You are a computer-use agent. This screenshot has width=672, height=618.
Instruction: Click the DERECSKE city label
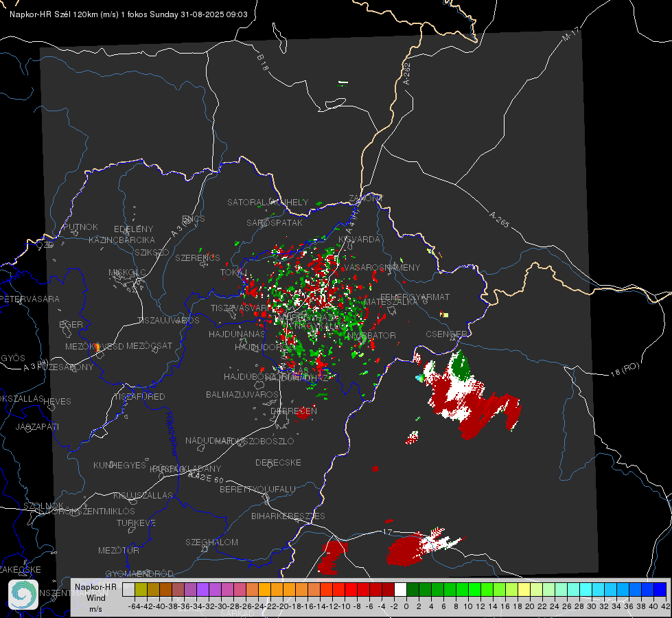(278, 463)
